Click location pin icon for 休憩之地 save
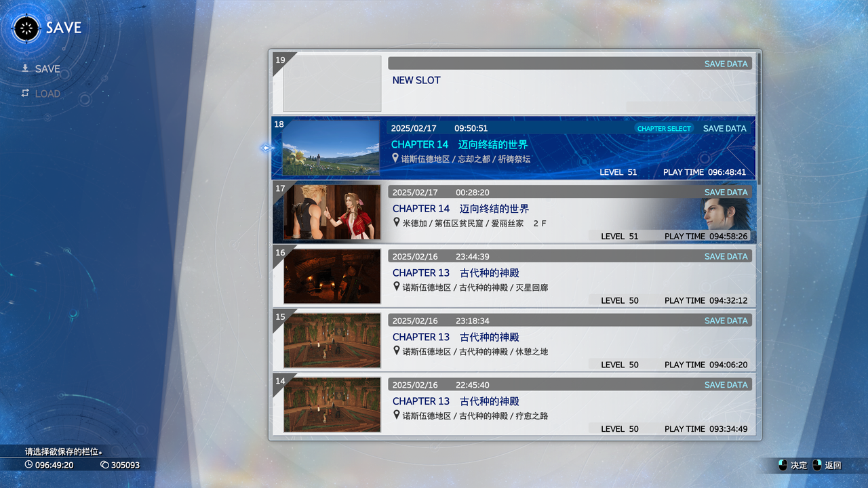This screenshot has width=868, height=488. coord(397,350)
